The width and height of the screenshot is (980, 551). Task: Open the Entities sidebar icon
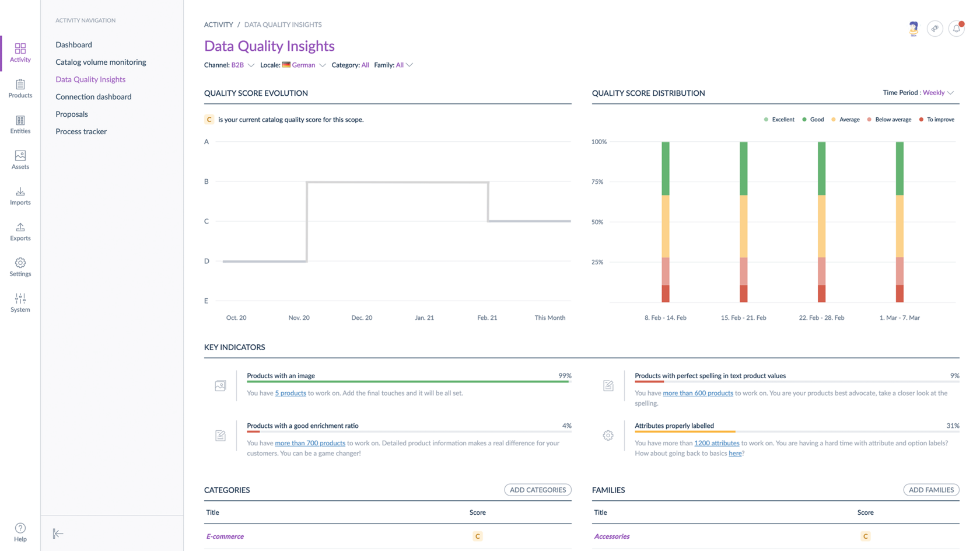(20, 124)
